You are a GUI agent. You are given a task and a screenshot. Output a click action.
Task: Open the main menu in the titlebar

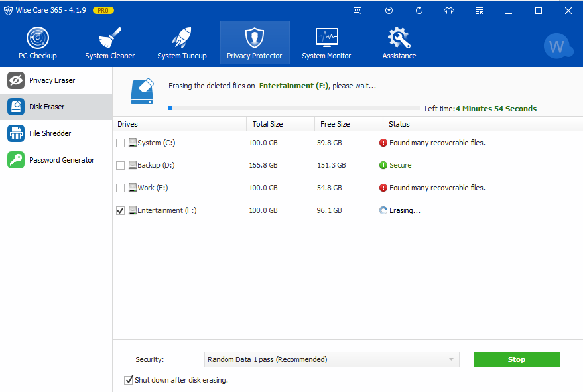point(478,10)
